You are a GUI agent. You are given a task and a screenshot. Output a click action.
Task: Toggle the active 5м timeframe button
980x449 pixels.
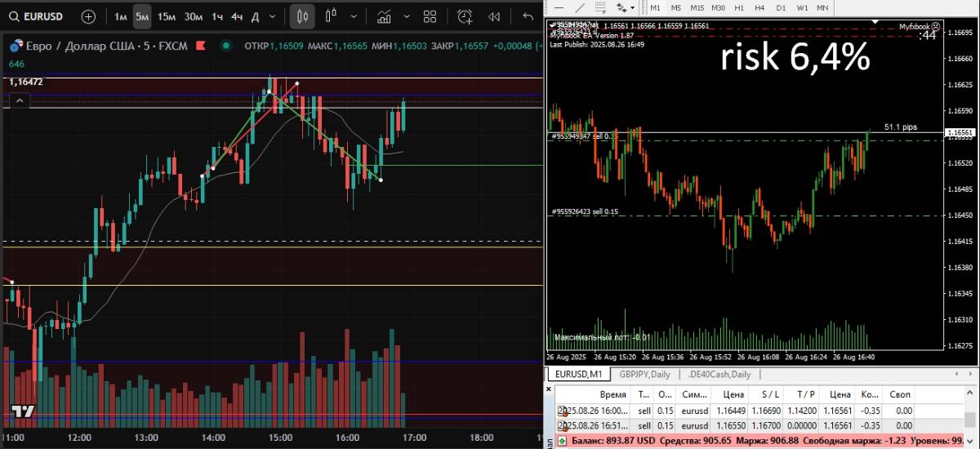(x=142, y=16)
